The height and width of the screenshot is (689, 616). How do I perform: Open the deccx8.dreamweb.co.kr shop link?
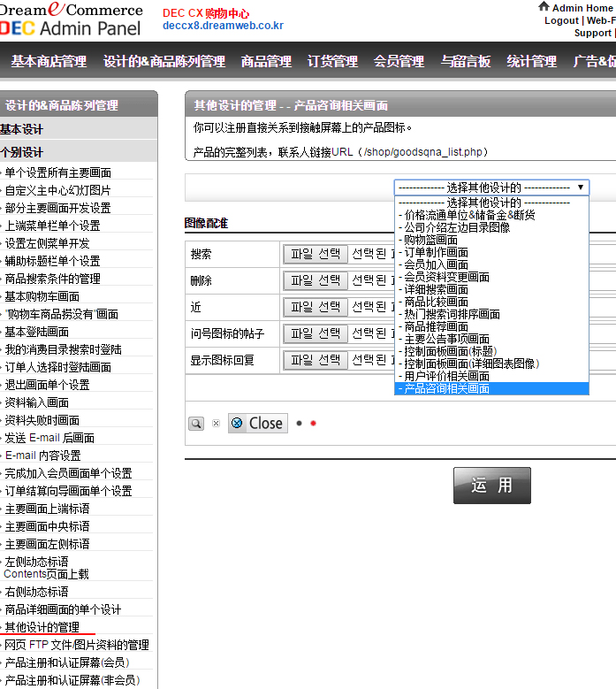click(223, 26)
